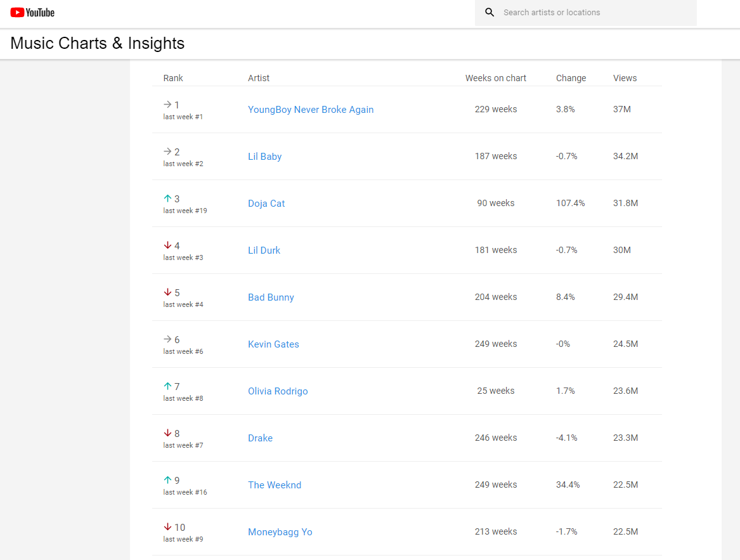The width and height of the screenshot is (740, 560).
Task: Click the Artist column header
Action: [259, 78]
